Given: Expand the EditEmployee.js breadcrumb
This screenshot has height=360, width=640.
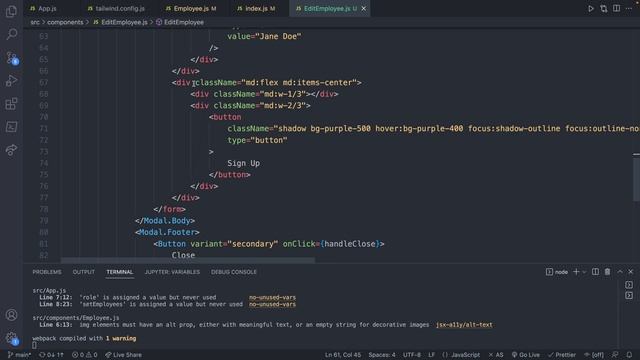Looking at the screenshot, I should (x=120, y=22).
